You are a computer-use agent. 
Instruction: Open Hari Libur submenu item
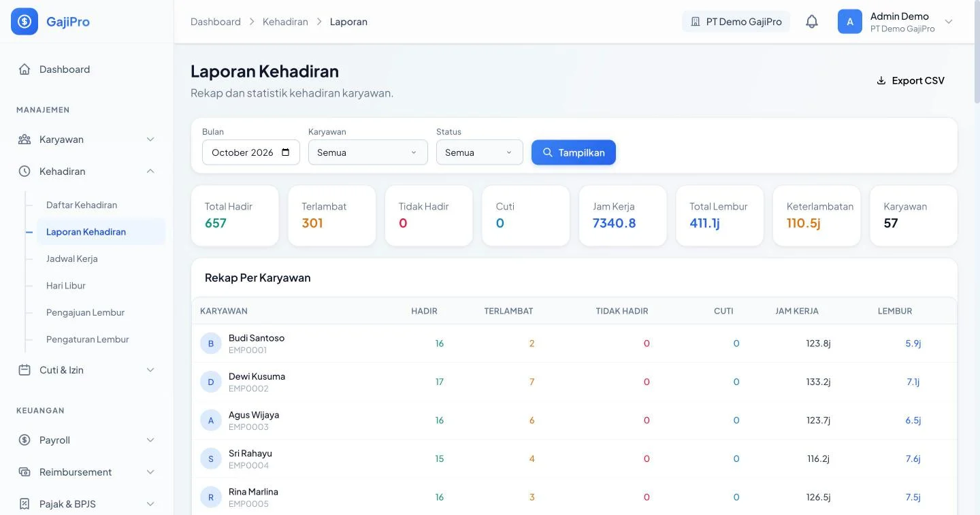click(101, 286)
